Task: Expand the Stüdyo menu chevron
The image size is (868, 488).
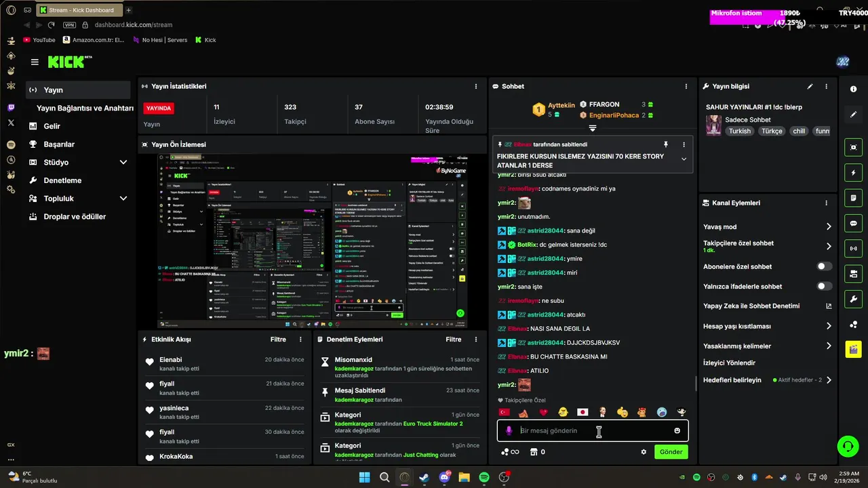Action: click(x=123, y=163)
